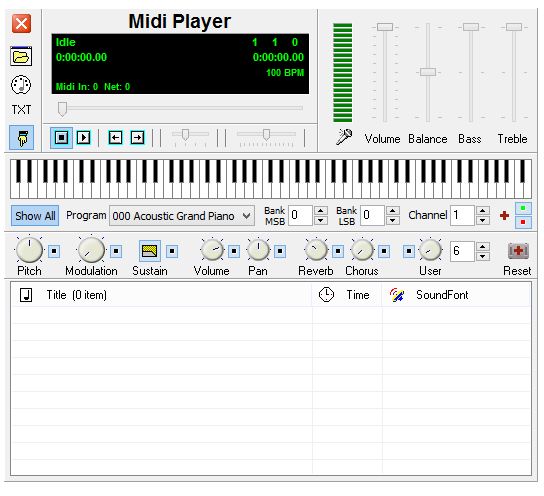
Task: Click the Time column header
Action: click(347, 295)
